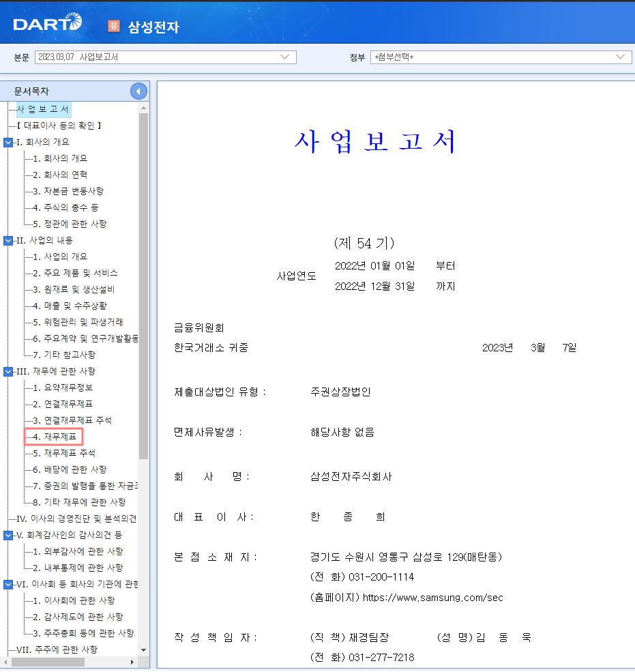Open 2. 내부통제에 관한 사항
The image size is (635, 672).
click(x=78, y=568)
